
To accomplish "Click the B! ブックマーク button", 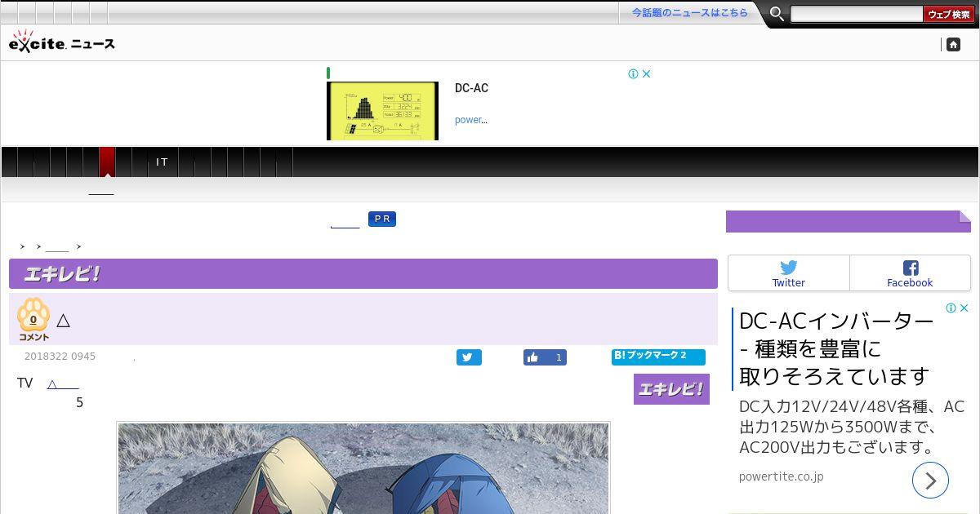I will point(658,357).
